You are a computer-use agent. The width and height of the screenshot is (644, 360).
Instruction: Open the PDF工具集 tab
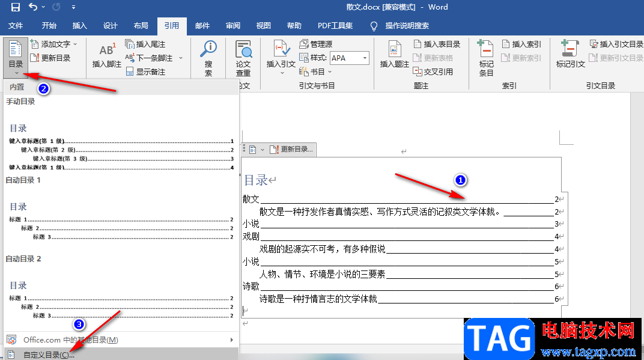pos(335,25)
